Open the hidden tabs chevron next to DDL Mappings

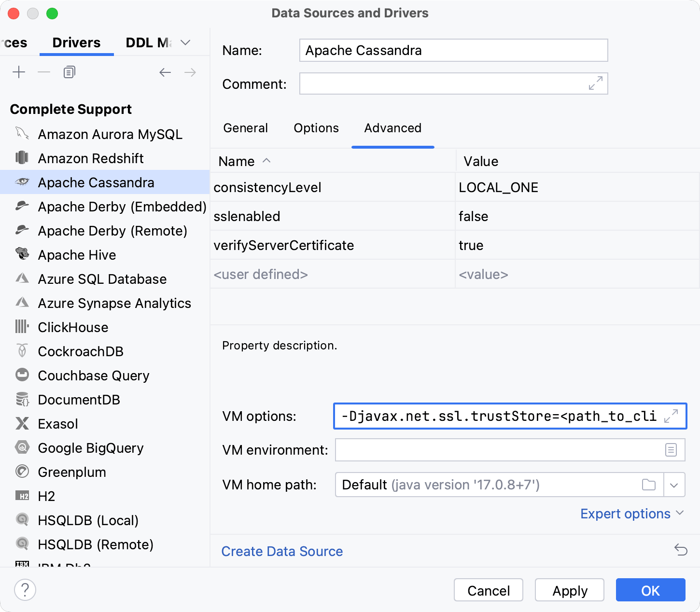185,42
